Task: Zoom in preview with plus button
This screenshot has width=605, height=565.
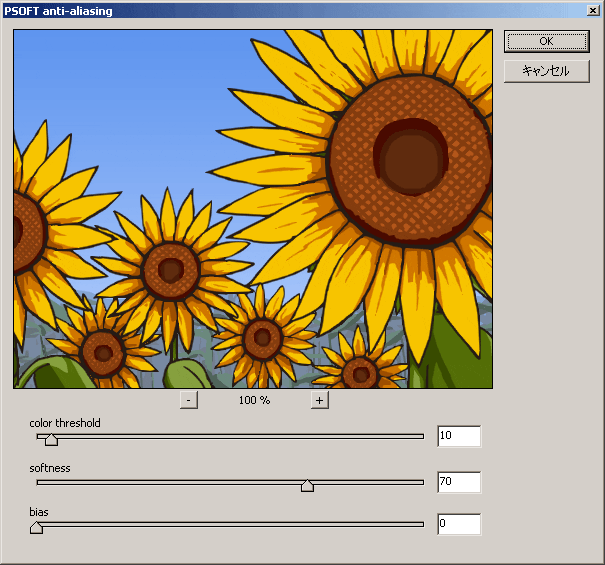Action: click(319, 400)
